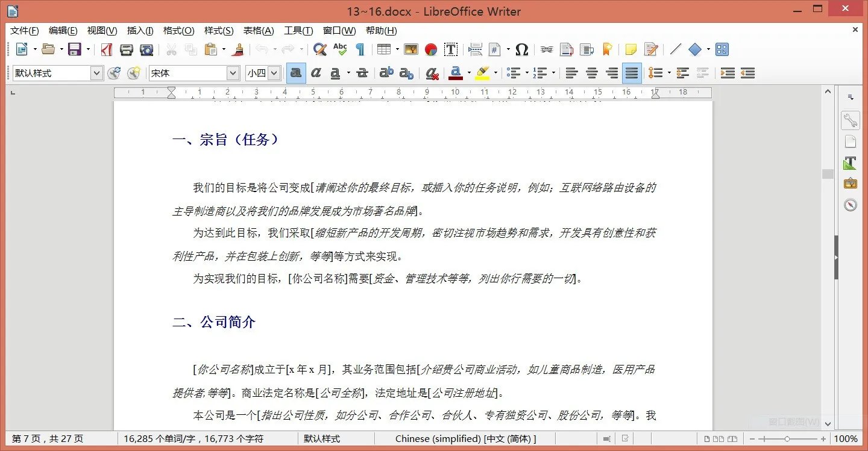Insert a special character
Screen dimensions: 868x451
coord(522,49)
